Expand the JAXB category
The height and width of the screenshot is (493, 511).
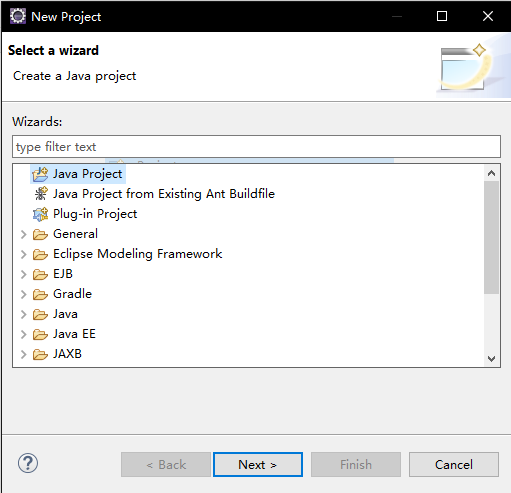click(x=23, y=354)
